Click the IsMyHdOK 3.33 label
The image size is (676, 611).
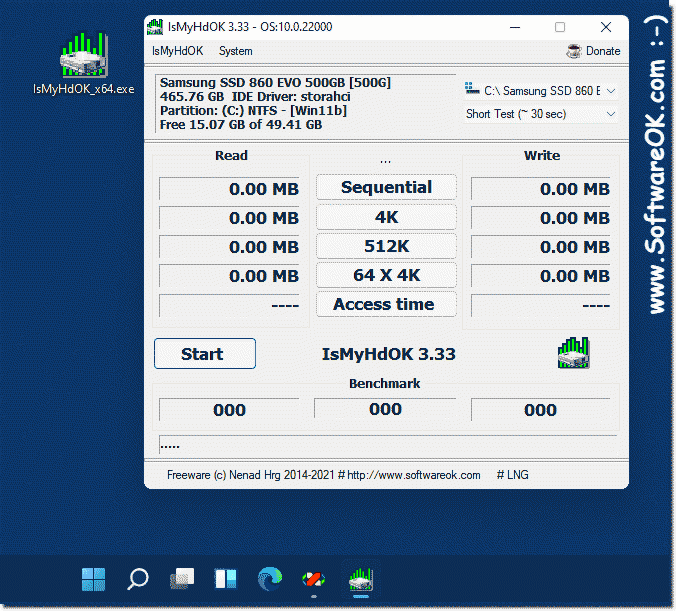388,354
